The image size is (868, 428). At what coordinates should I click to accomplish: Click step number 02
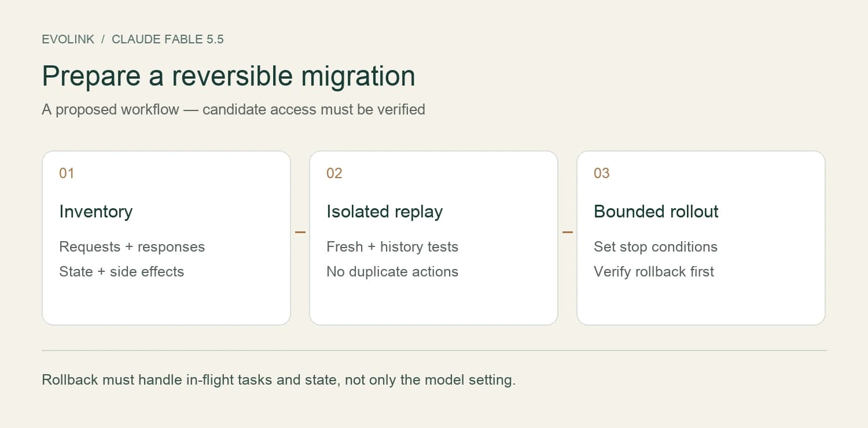334,173
